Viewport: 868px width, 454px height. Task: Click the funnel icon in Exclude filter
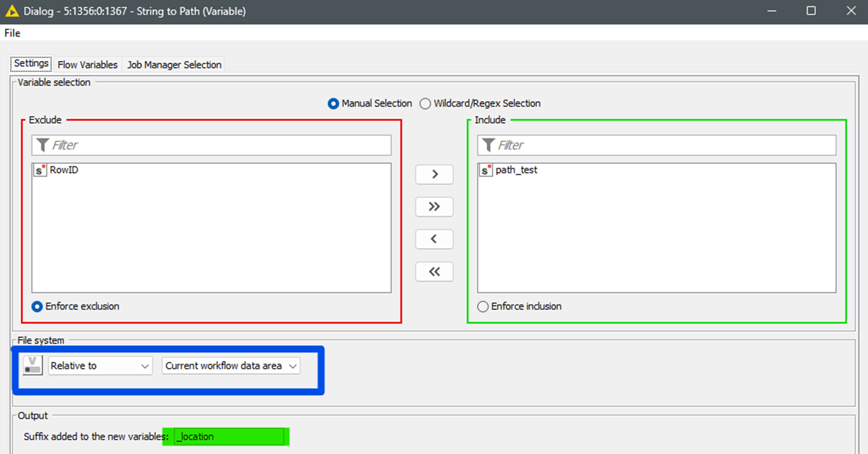click(43, 146)
